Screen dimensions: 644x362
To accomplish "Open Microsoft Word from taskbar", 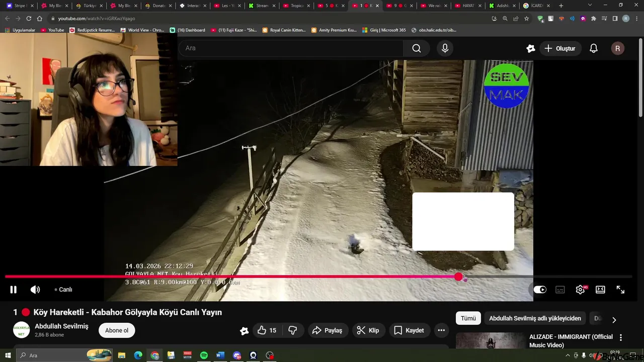I will click(220, 355).
